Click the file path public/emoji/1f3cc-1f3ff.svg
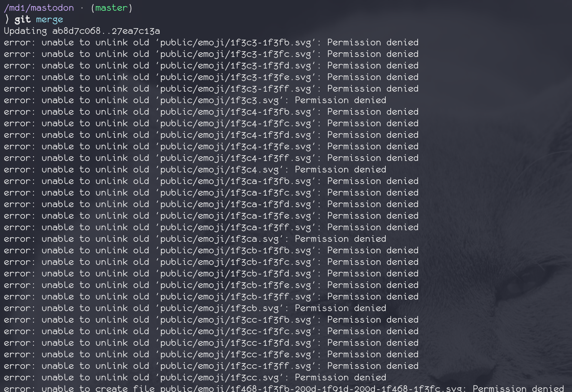The height and width of the screenshot is (392, 572). (236, 366)
